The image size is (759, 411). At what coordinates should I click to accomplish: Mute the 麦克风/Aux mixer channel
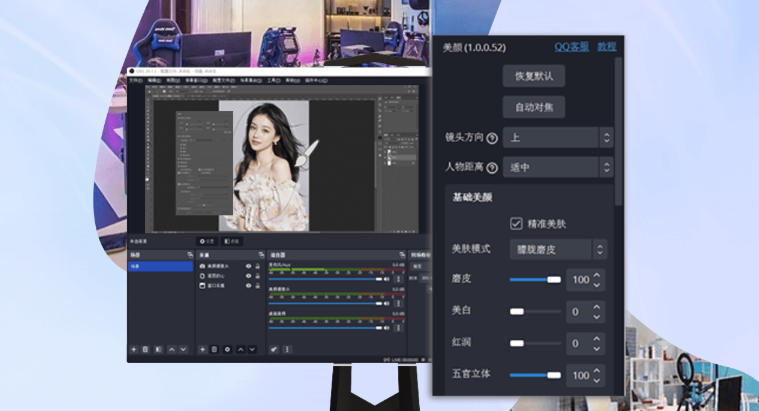pyautogui.click(x=386, y=279)
